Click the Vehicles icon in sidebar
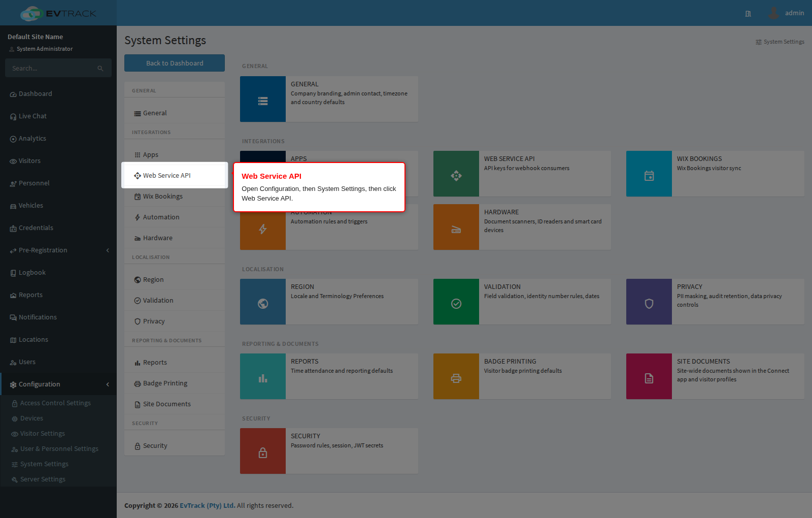The height and width of the screenshot is (518, 812). 13,206
